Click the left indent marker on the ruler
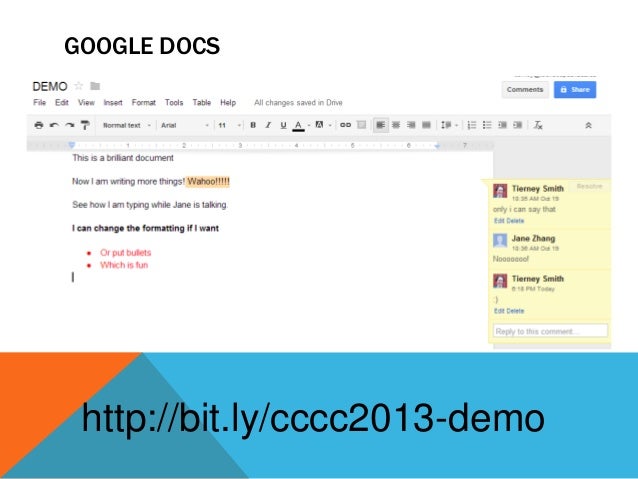 72,145
